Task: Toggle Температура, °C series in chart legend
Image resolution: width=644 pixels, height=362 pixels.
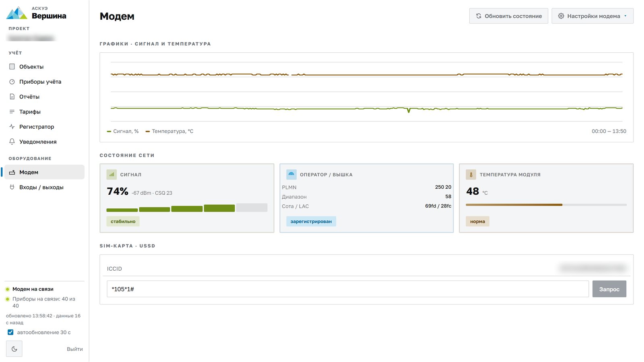Action: (x=169, y=131)
